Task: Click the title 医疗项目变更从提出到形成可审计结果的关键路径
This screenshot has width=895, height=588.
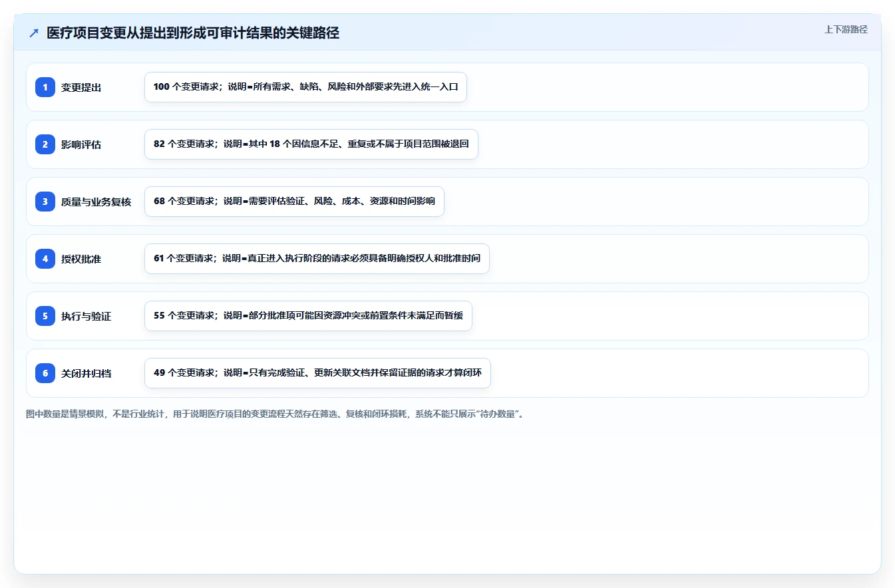Action: [x=193, y=33]
